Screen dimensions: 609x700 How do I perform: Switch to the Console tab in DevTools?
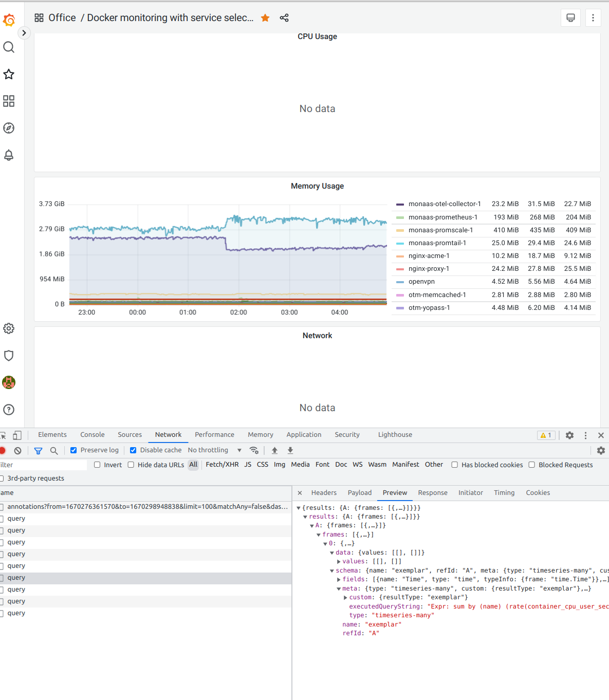pyautogui.click(x=92, y=434)
